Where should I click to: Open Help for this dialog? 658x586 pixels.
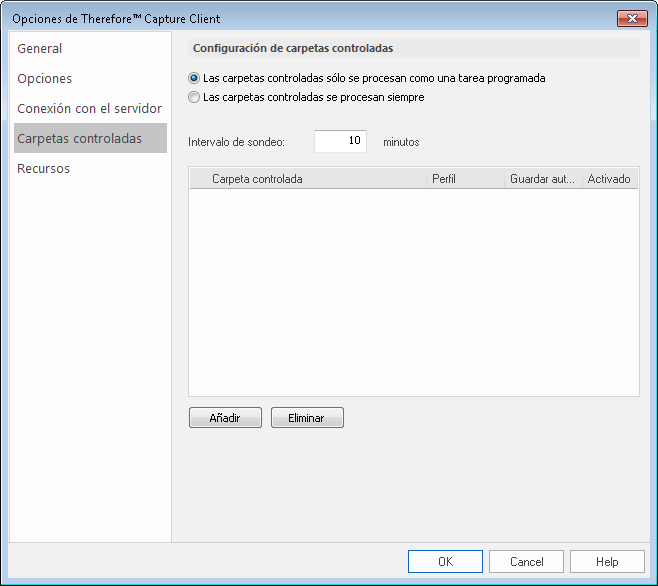pos(607,562)
